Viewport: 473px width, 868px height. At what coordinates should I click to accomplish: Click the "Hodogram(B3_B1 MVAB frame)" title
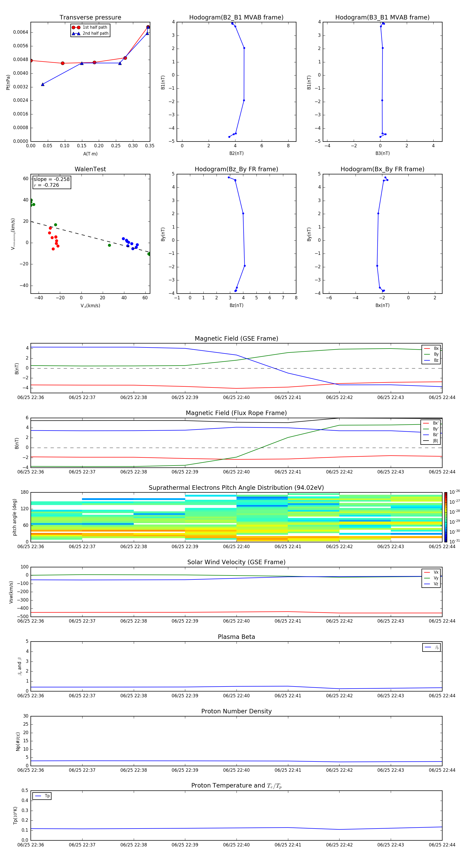tap(382, 18)
